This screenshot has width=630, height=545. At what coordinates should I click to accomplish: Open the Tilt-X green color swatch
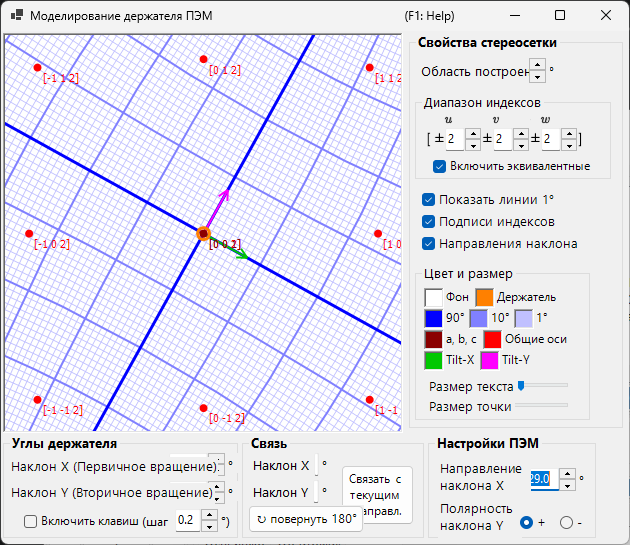(x=434, y=360)
